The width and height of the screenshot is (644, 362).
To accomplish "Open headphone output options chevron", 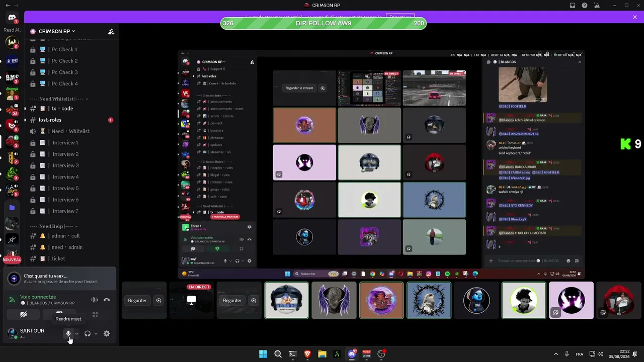I will tap(96, 333).
